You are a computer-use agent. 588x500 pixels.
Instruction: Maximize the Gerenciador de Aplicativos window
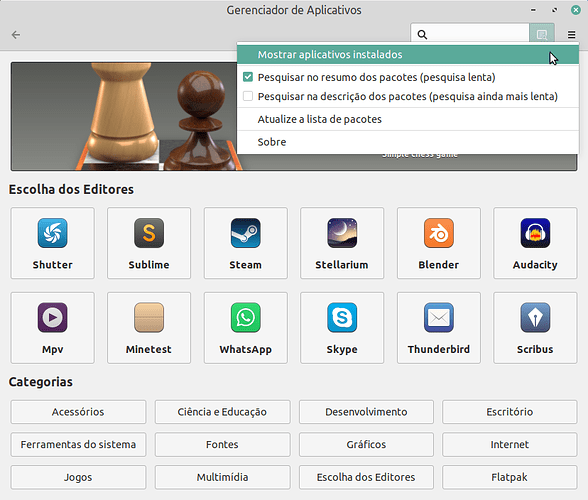tap(554, 10)
